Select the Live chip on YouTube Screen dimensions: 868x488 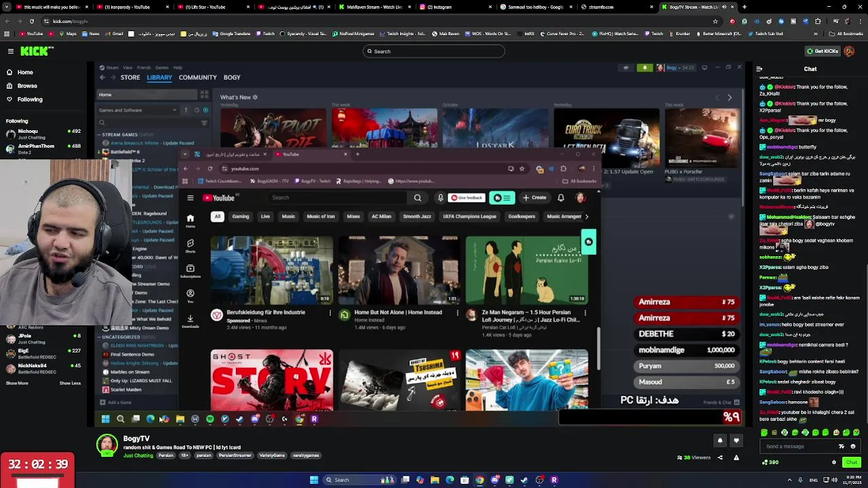[265, 216]
